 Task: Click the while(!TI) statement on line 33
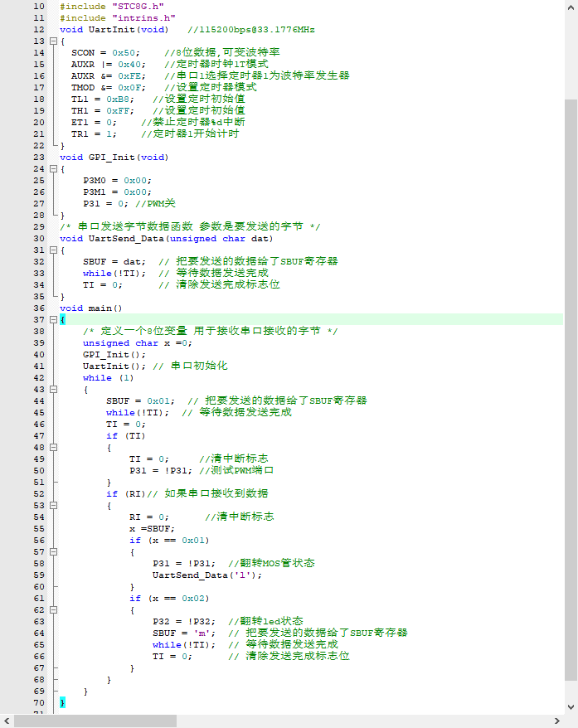[x=114, y=273]
